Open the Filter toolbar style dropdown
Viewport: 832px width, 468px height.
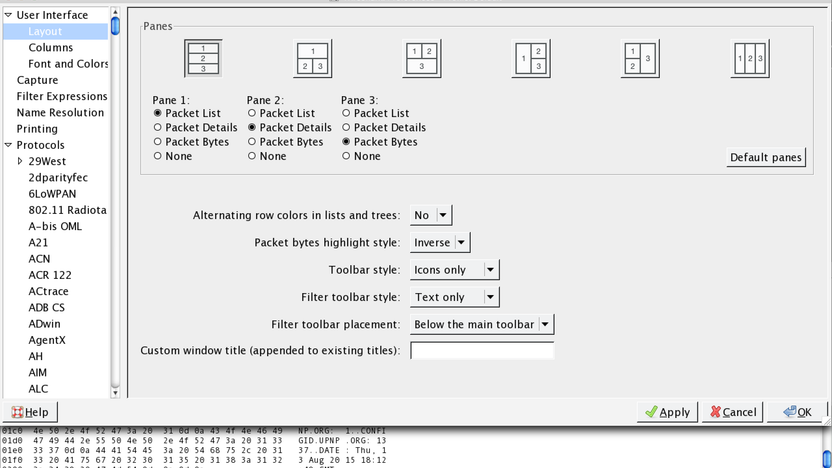click(x=455, y=297)
